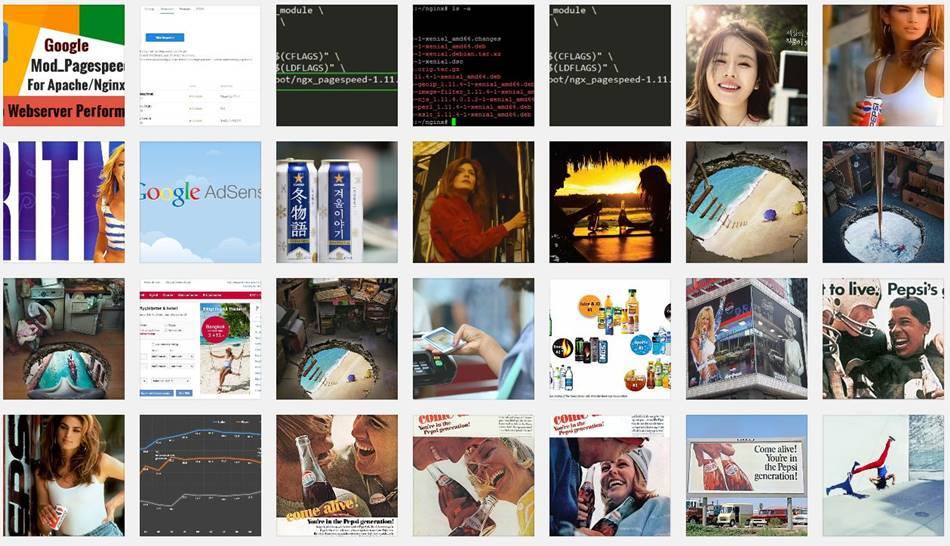
Task: Open the travel booking website screenshot
Action: 200,338
